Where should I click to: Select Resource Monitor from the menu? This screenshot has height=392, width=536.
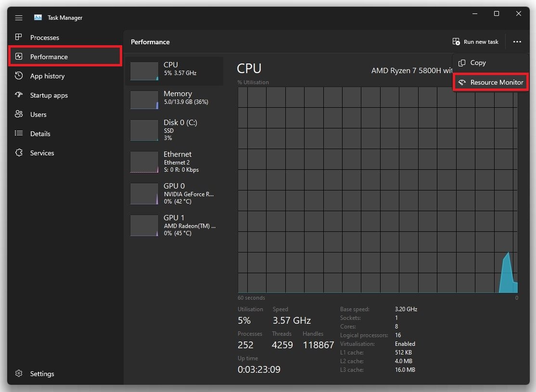coord(491,82)
